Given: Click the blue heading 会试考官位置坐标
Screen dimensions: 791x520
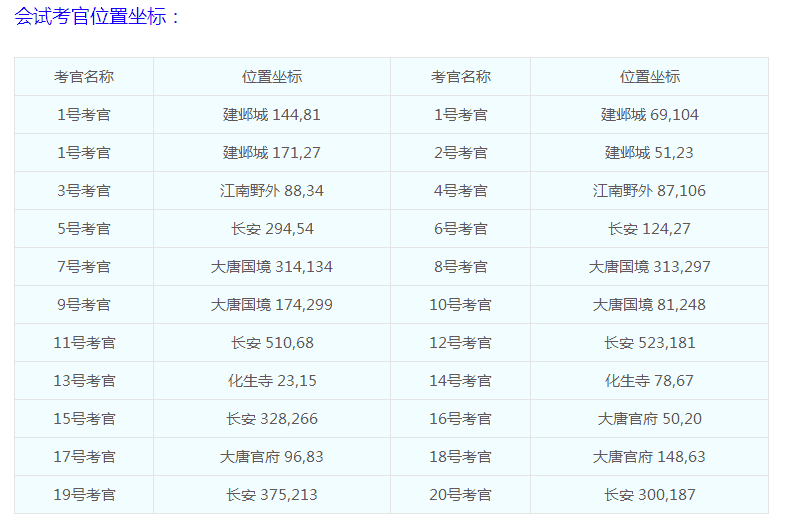Looking at the screenshot, I should point(98,17).
